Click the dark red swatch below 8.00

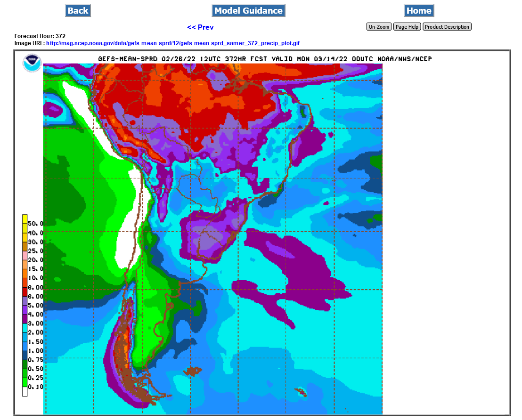coord(25,291)
